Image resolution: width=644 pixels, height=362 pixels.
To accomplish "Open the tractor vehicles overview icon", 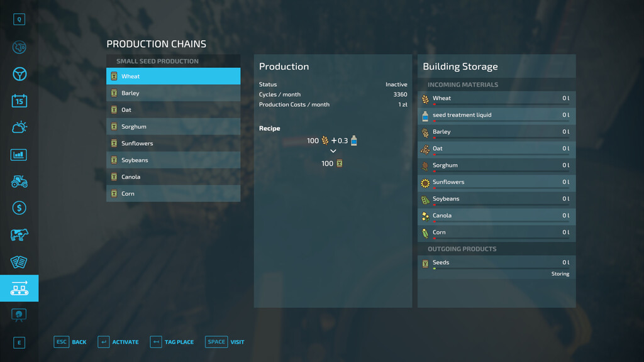I will pyautogui.click(x=19, y=181).
